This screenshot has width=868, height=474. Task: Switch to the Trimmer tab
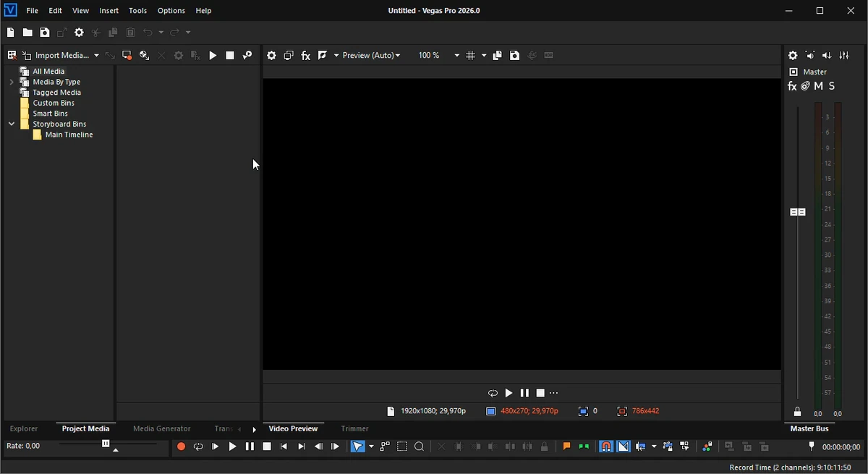pos(355,429)
